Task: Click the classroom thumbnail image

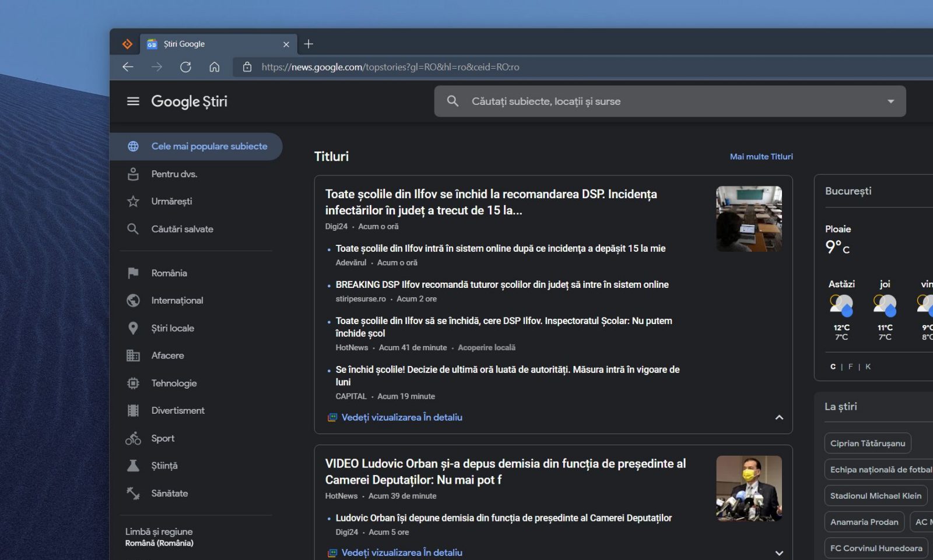Action: pos(749,219)
